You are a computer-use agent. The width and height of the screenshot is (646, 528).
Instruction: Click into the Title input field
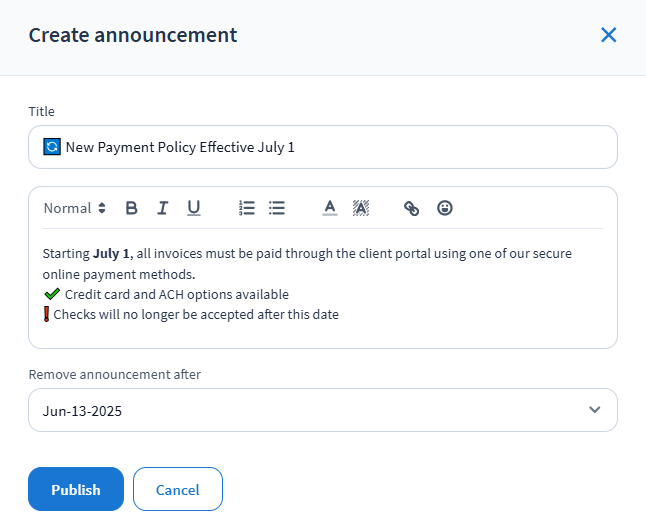400,147
